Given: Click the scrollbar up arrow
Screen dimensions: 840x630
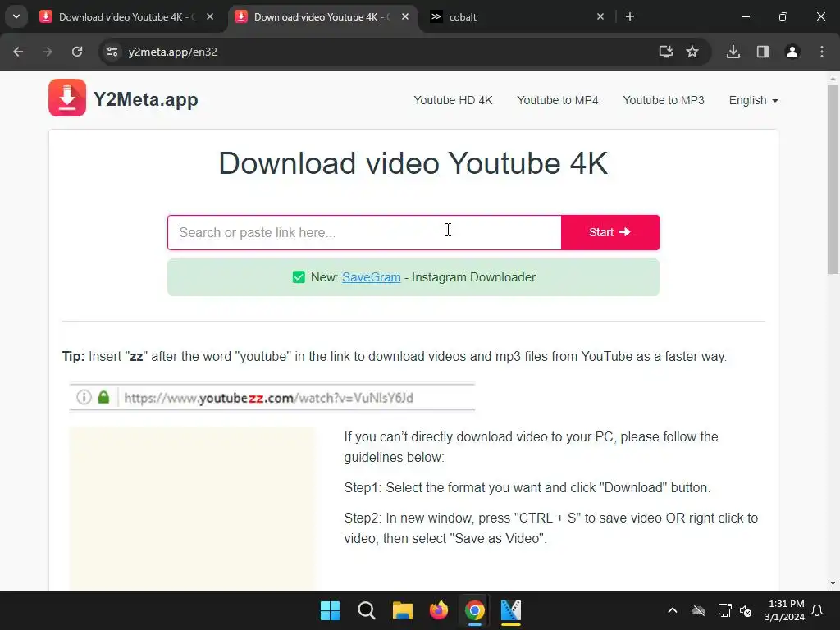Looking at the screenshot, I should pos(833,79).
